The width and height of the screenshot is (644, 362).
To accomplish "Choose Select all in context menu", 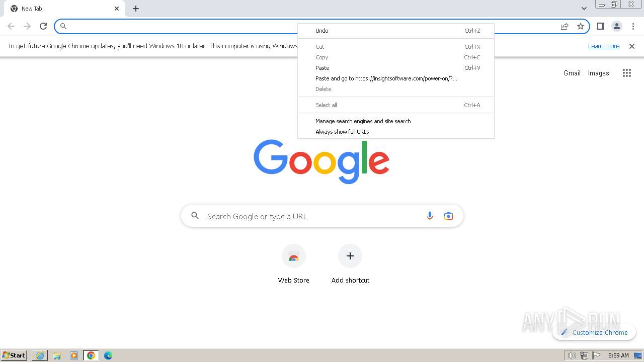I will (396, 105).
